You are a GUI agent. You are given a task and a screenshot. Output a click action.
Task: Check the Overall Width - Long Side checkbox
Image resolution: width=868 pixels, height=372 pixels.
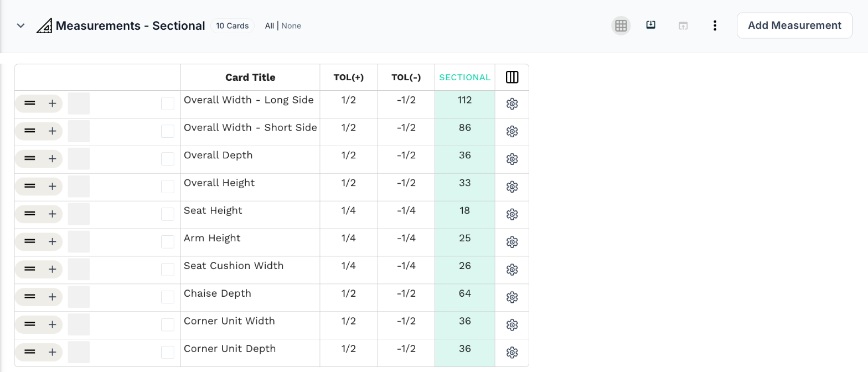(168, 104)
